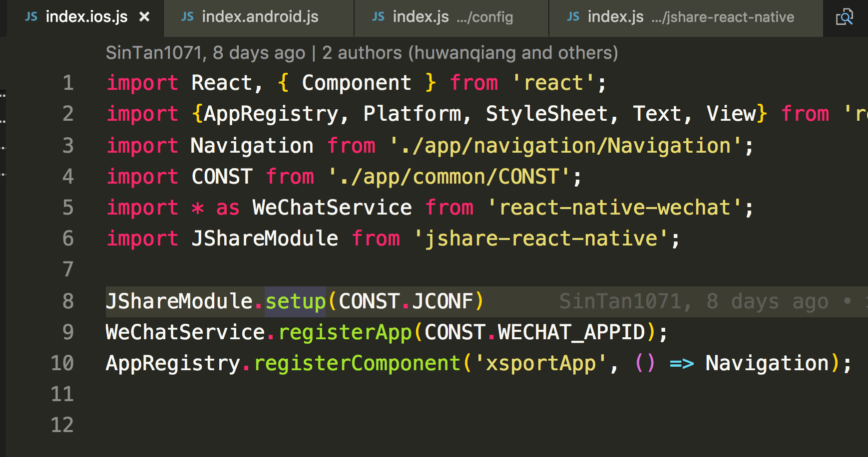
Task: Switch to the index.android.js tab
Action: point(260,16)
